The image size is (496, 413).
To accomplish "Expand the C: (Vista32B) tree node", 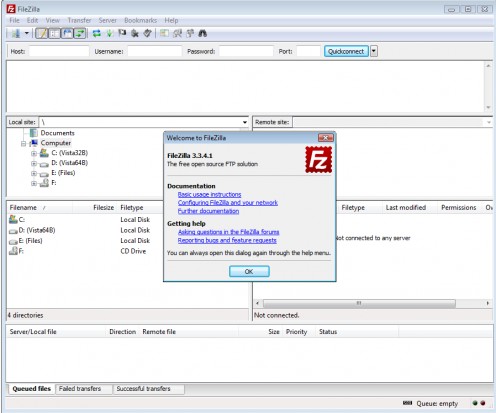I will (x=34, y=154).
